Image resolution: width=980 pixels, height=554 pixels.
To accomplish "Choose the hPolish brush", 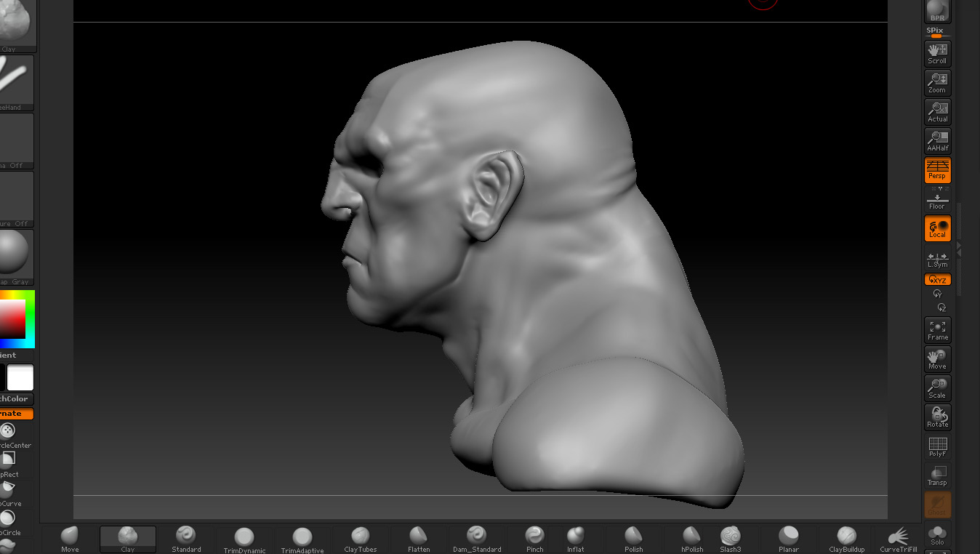I will point(692,539).
